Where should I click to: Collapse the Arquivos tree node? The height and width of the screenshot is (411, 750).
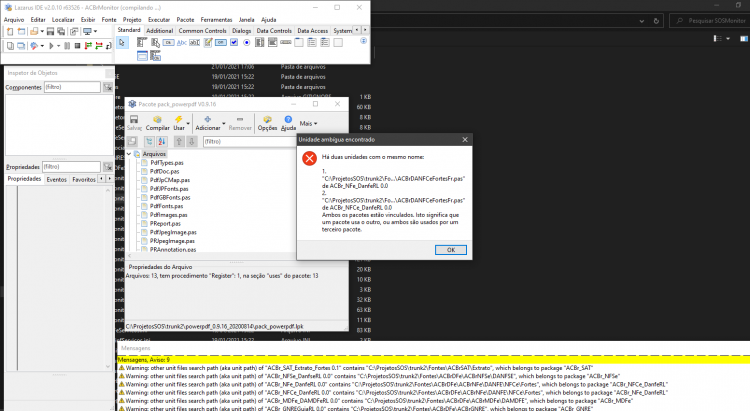129,154
